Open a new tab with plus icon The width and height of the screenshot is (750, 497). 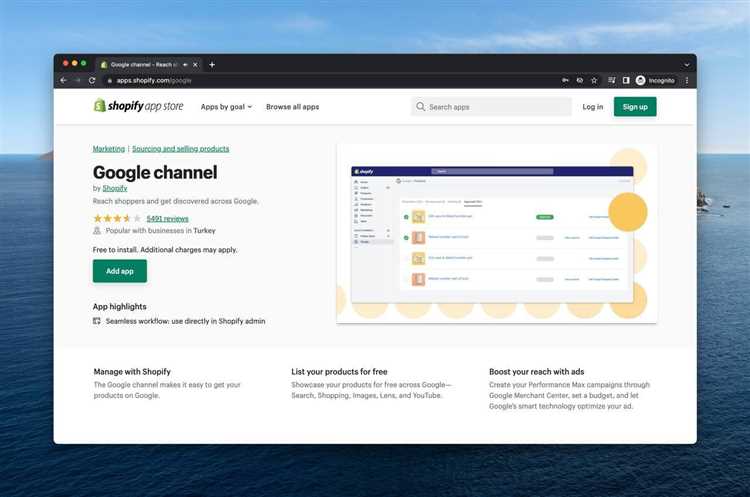pyautogui.click(x=212, y=65)
